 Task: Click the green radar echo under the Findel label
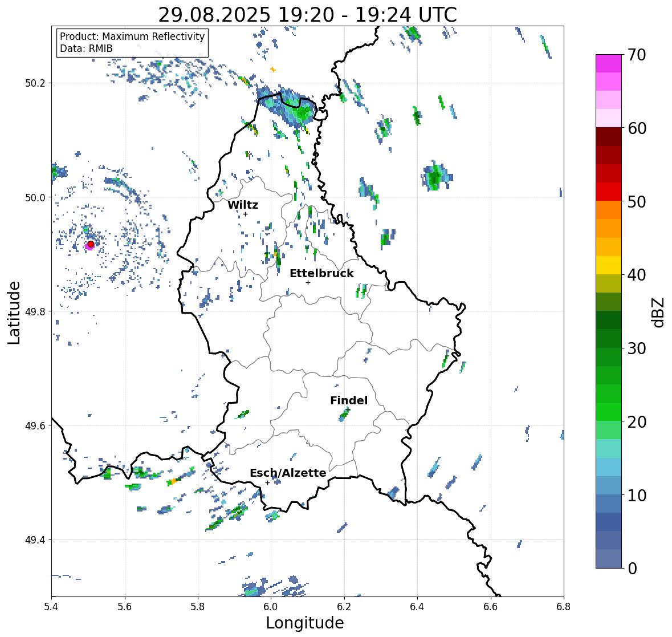click(345, 414)
